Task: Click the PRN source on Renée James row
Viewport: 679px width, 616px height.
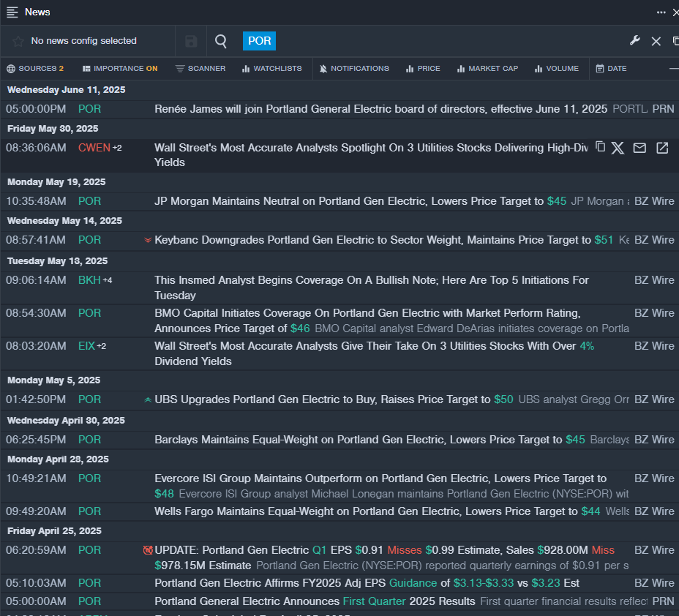Action: point(663,109)
